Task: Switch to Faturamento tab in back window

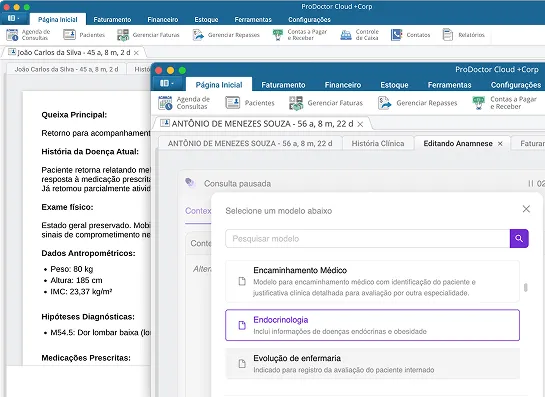Action: (112, 20)
